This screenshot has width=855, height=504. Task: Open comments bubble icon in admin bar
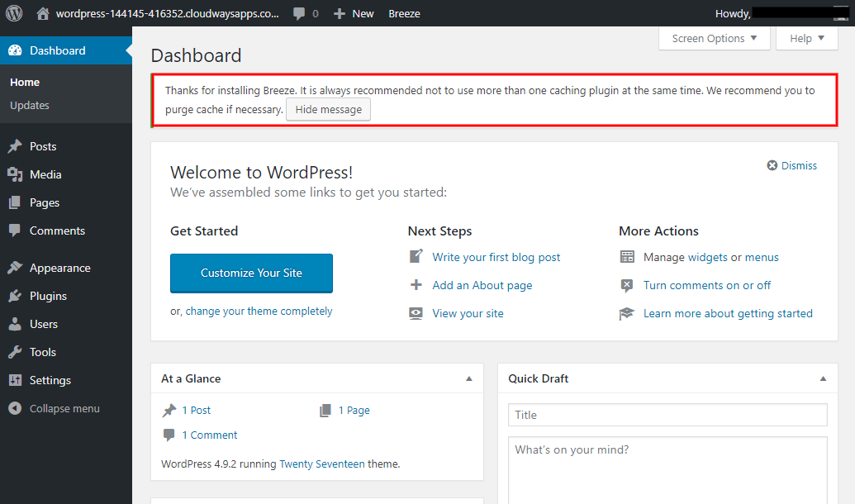[299, 14]
